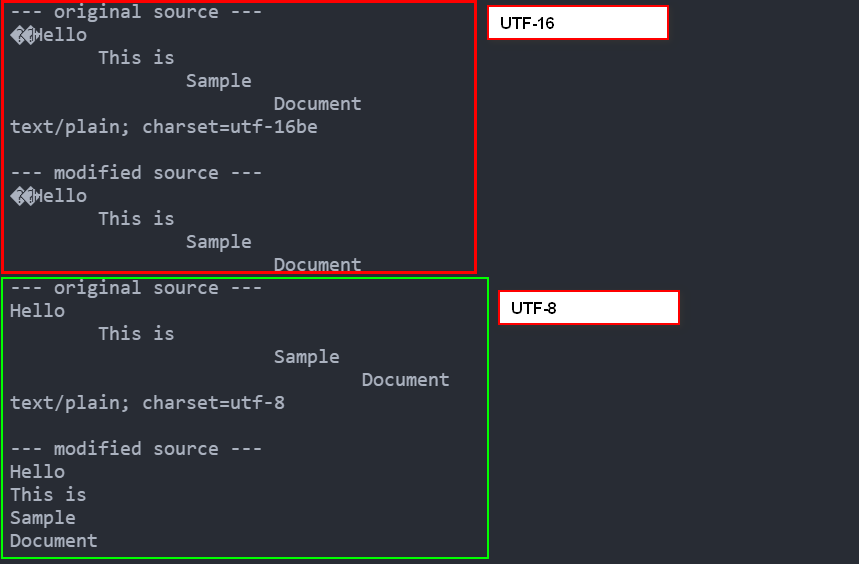Click indented 'Document' in UTF-8 original source

click(405, 380)
